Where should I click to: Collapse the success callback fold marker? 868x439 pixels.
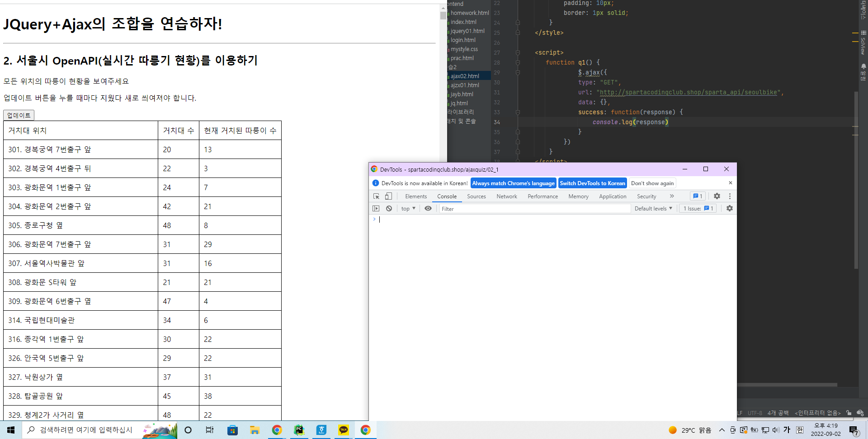518,112
